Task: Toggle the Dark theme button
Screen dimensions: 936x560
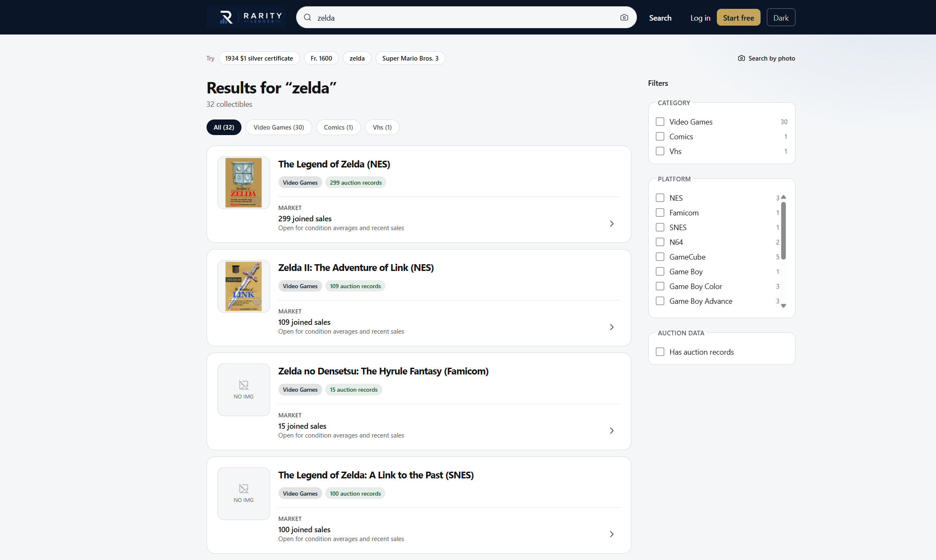Action: pos(781,18)
